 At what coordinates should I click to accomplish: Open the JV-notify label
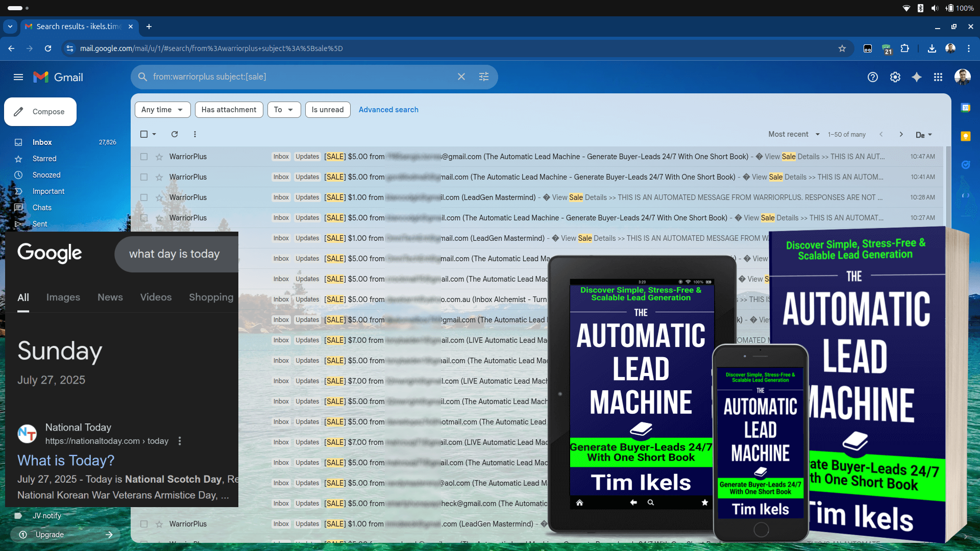point(47,516)
